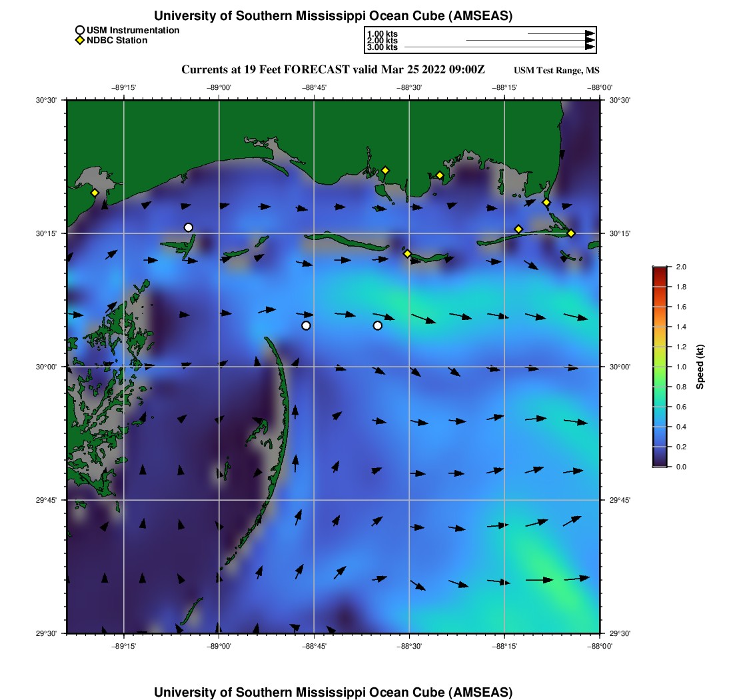
Task: Click the "0.2" color bar tick label
Action: pos(681,447)
